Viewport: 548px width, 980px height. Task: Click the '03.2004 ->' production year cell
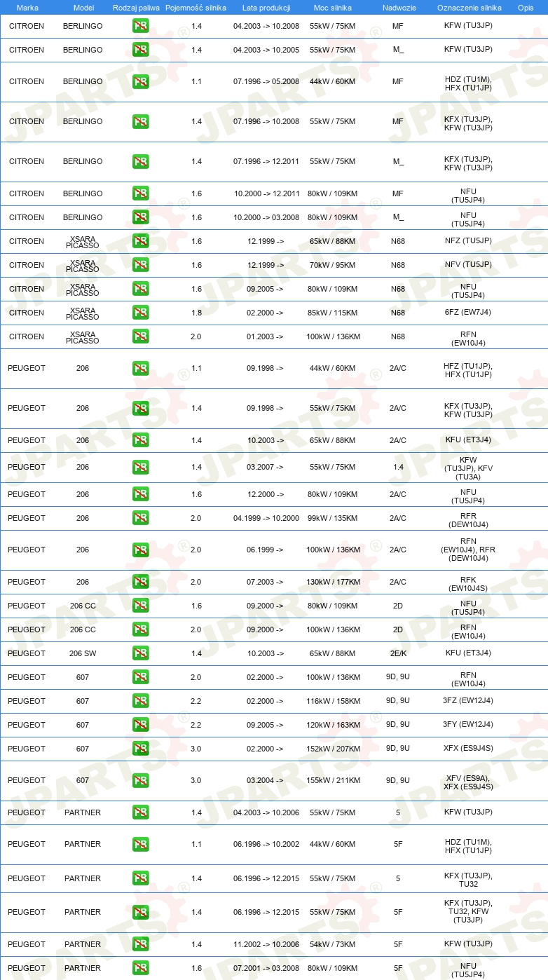tap(266, 780)
